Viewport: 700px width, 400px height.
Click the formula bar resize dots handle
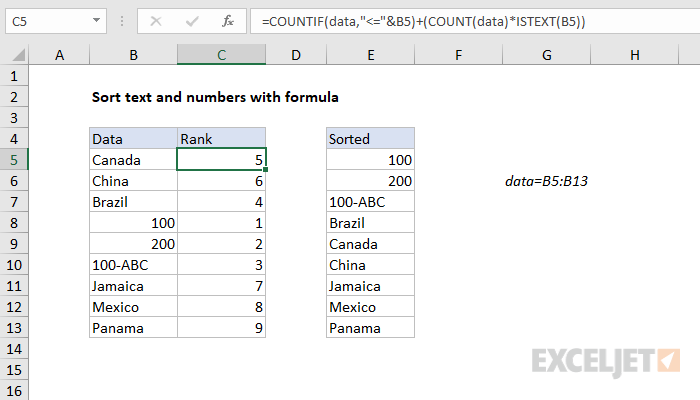tap(122, 21)
